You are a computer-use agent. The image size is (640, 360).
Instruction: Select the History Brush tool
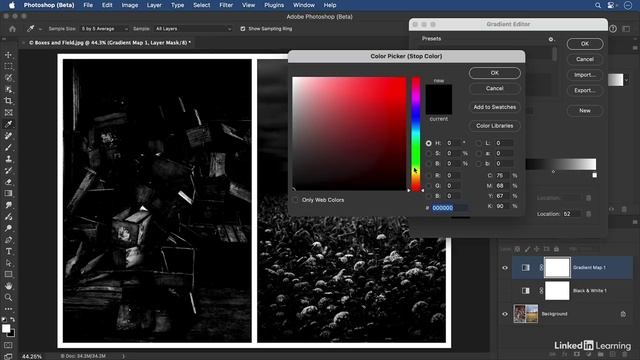click(8, 171)
